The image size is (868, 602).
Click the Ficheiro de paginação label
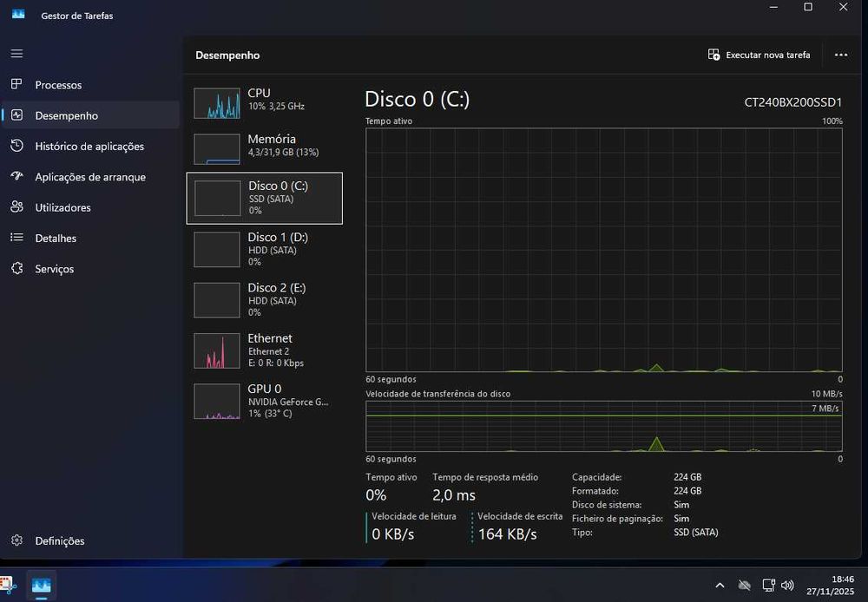617,519
